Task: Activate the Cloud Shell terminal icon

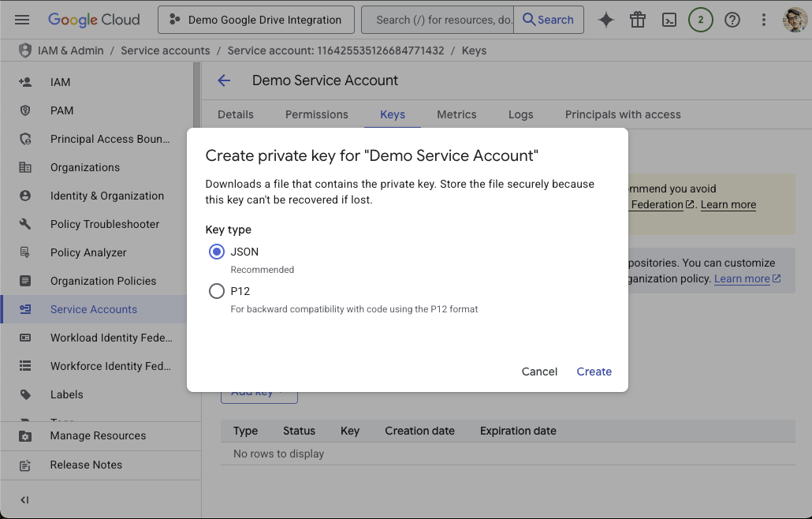Action: pos(669,21)
